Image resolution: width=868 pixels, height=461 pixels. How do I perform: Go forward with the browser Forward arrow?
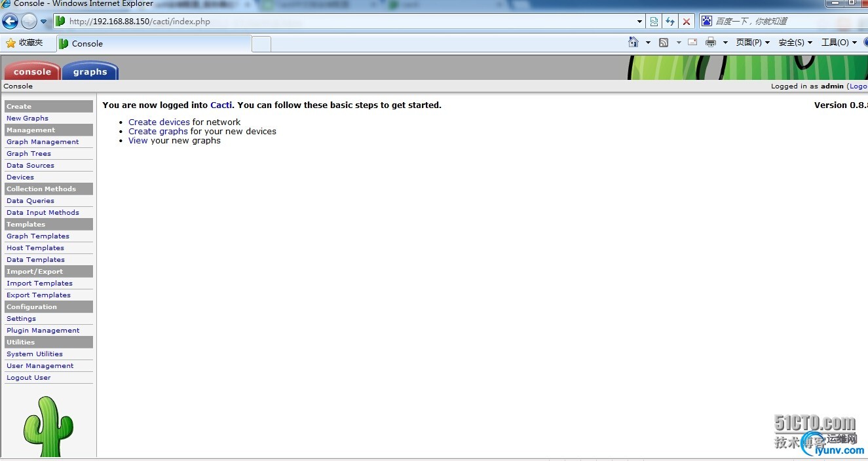(x=29, y=22)
